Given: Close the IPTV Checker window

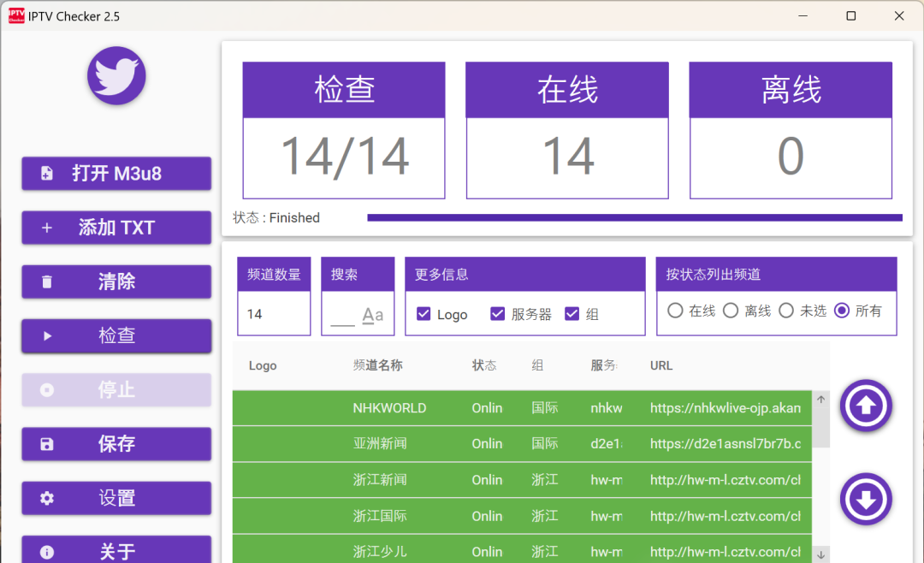Looking at the screenshot, I should coord(899,16).
